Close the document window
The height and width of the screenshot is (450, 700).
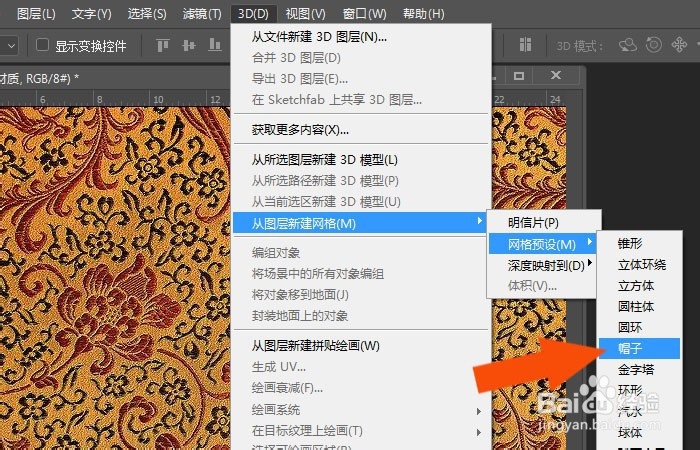pos(555,75)
